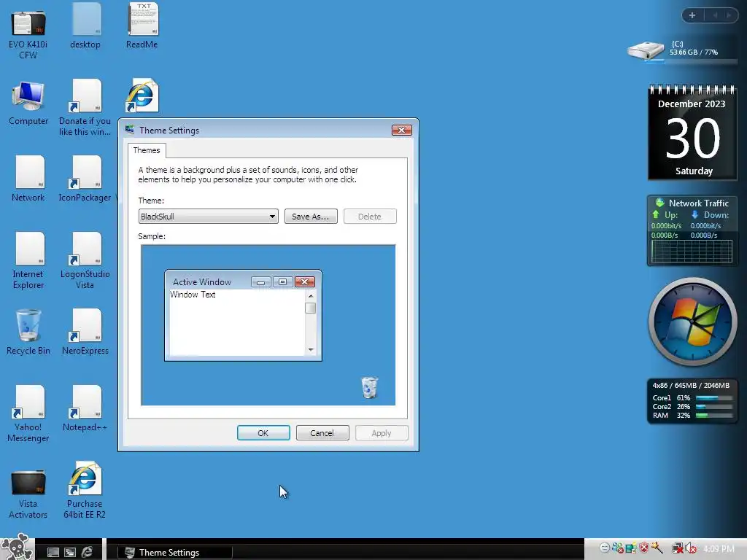Click the C: drive gadget in sidebar
The height and width of the screenshot is (560, 747).
click(682, 50)
